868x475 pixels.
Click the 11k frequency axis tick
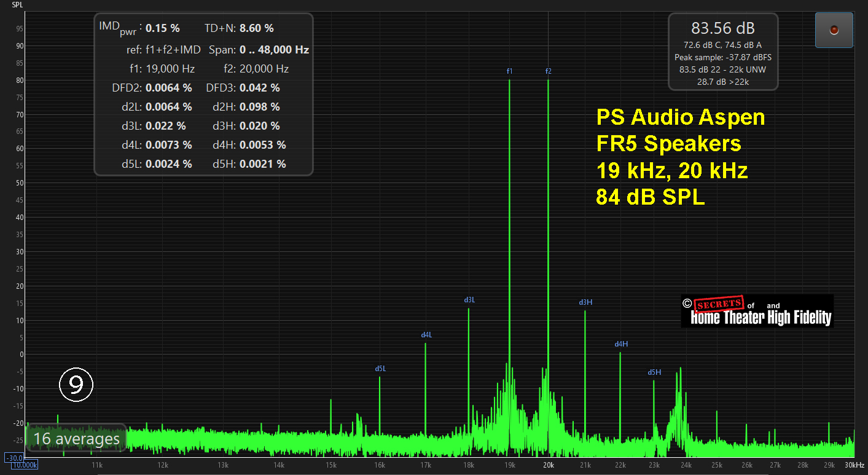[96, 465]
